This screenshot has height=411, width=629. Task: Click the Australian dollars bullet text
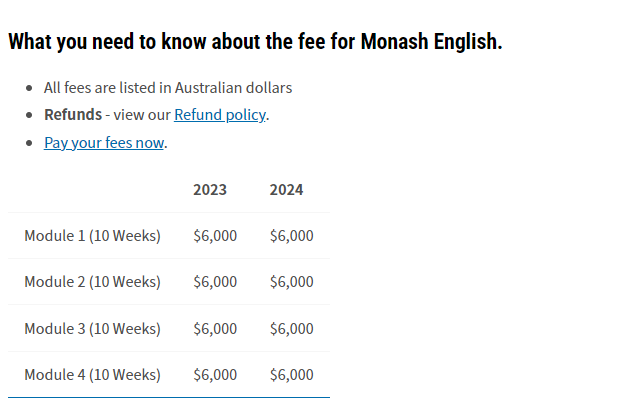point(168,88)
